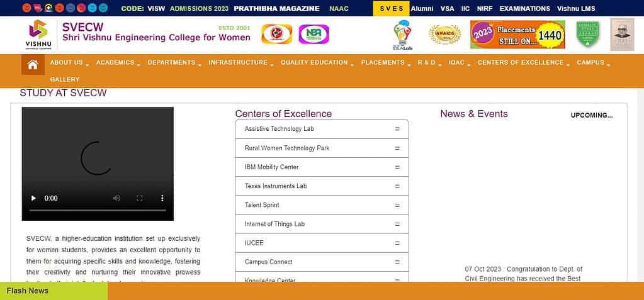Expand IUCEE accordion icon

pyautogui.click(x=397, y=243)
